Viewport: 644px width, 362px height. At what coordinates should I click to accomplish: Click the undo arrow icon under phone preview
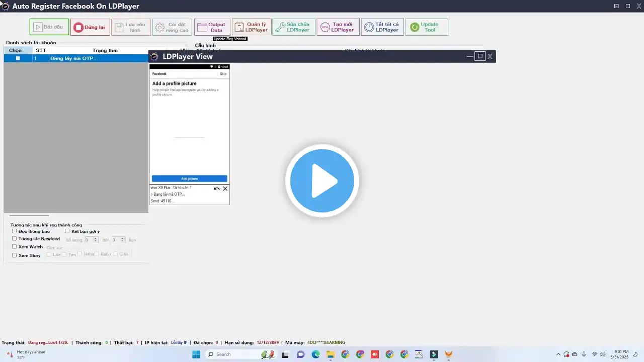point(216,189)
